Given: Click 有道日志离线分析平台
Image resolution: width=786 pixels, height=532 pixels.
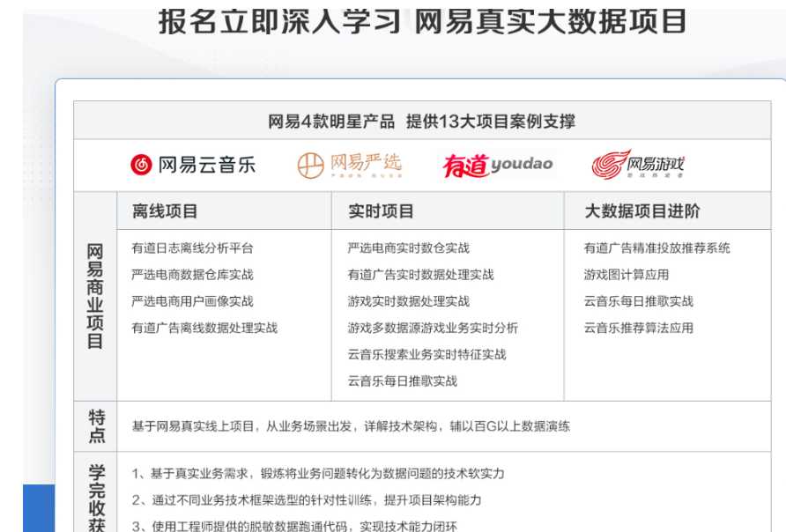Looking at the screenshot, I should click(x=192, y=248).
